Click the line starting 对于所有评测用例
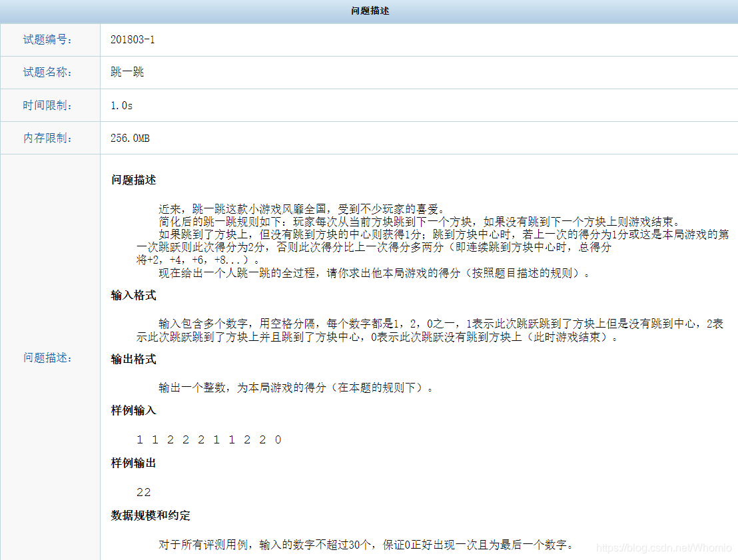The image size is (738, 560). pyautogui.click(x=366, y=545)
